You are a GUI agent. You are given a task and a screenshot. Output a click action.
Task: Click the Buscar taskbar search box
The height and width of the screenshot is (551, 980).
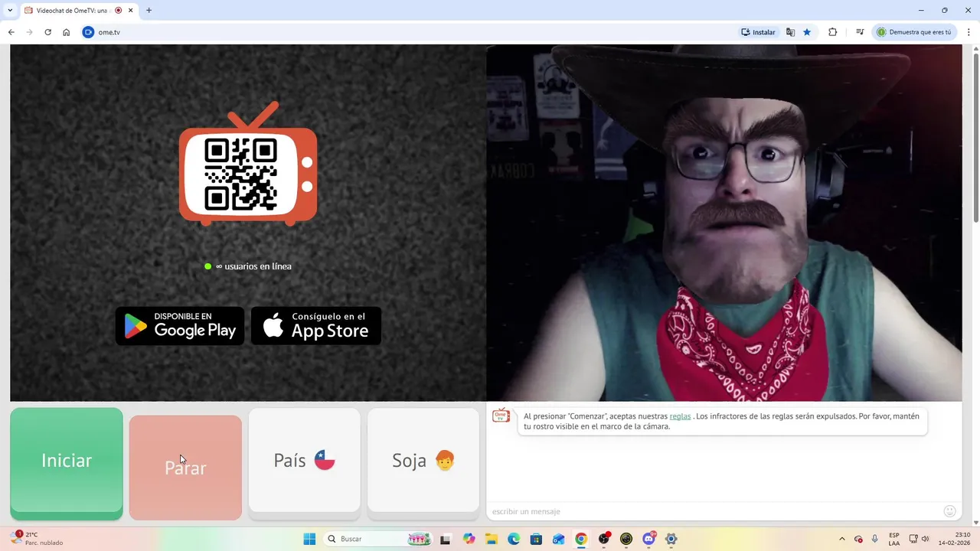click(379, 539)
